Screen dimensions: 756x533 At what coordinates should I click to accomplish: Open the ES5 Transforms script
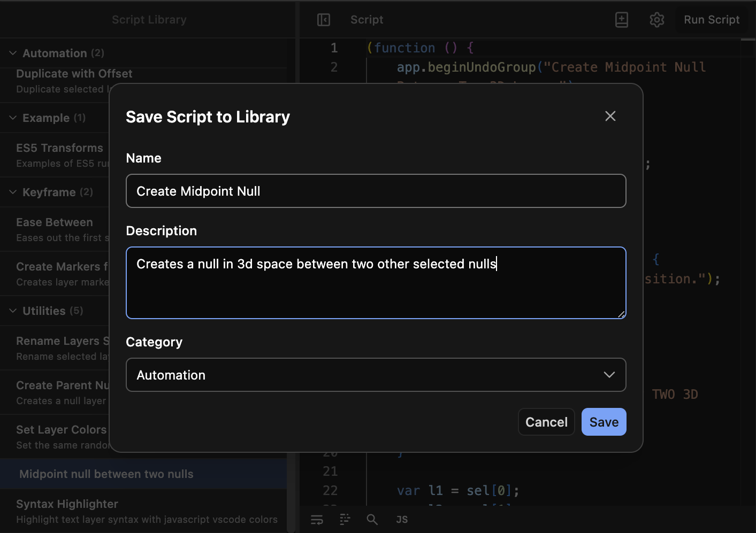[59, 148]
